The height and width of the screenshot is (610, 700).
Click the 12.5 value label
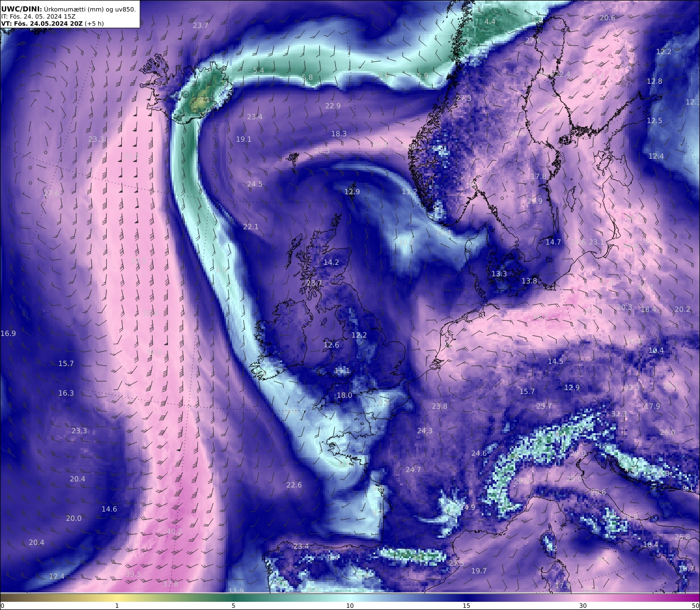tap(655, 121)
